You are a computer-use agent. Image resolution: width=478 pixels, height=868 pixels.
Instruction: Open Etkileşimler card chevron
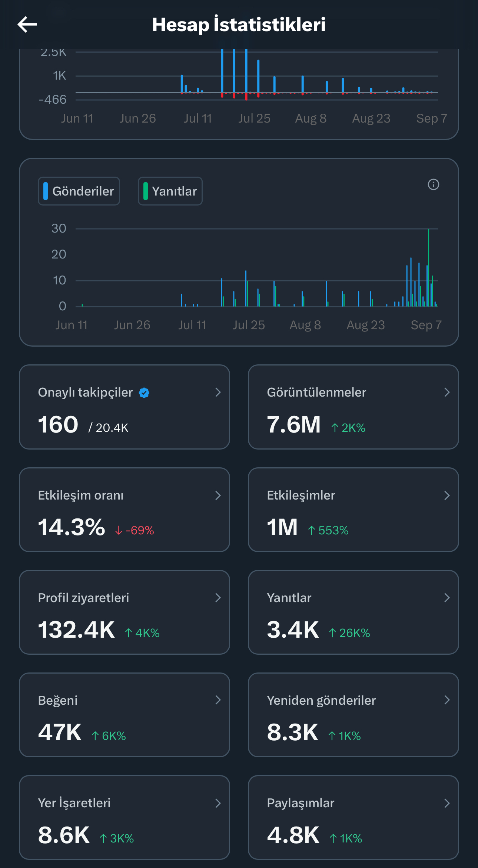coord(447,495)
